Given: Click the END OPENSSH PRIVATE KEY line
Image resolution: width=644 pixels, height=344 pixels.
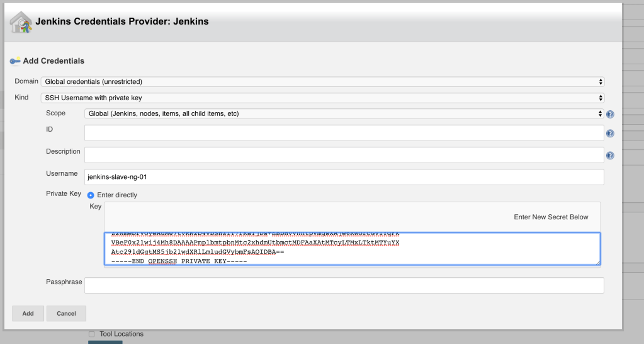Looking at the screenshot, I should click(x=179, y=261).
